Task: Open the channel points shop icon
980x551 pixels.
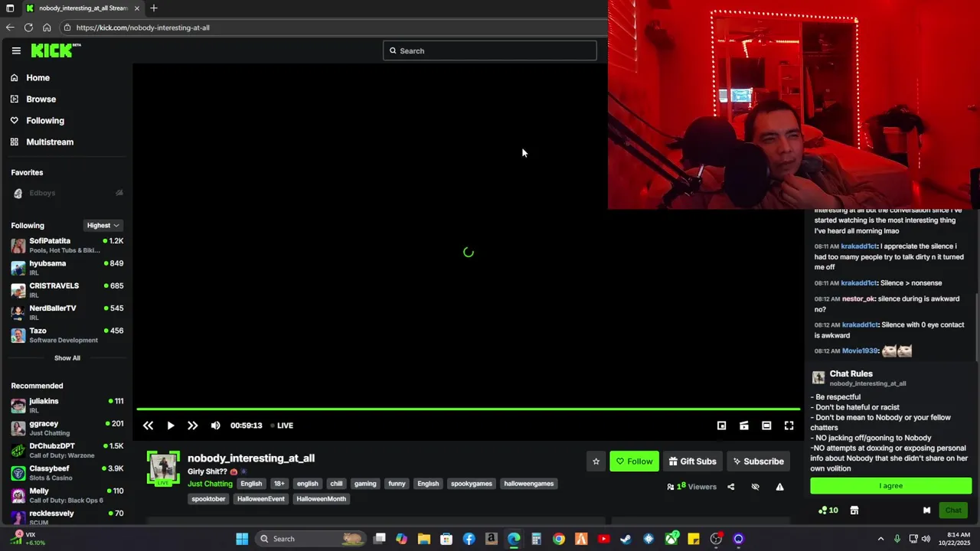Action: [x=854, y=510]
